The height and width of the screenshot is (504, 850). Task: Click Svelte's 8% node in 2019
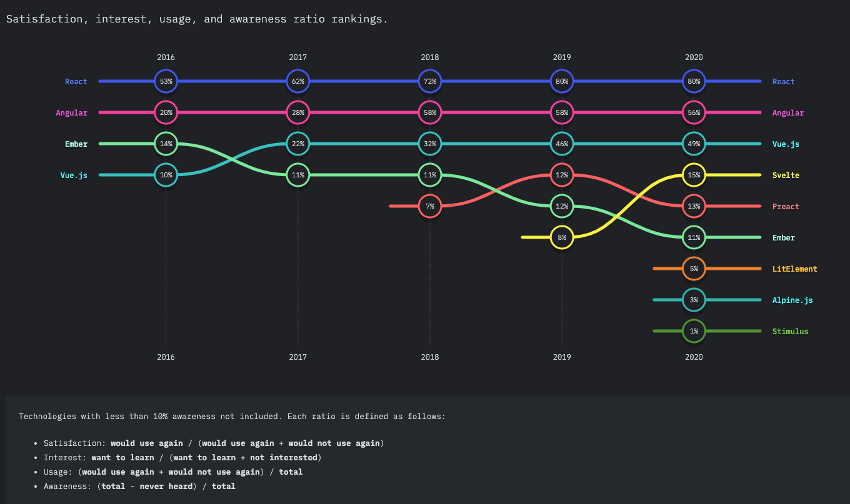pos(562,237)
